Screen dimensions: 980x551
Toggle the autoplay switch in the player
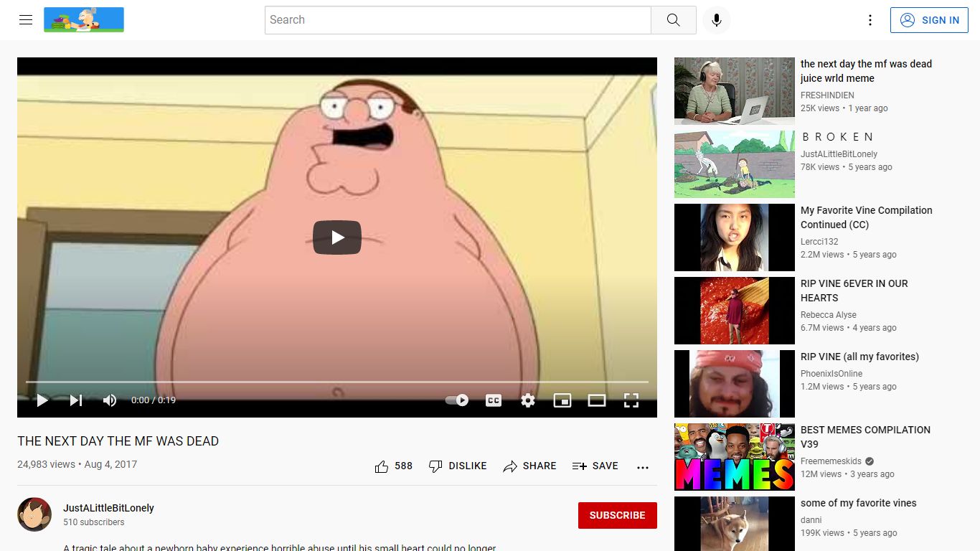tap(457, 400)
